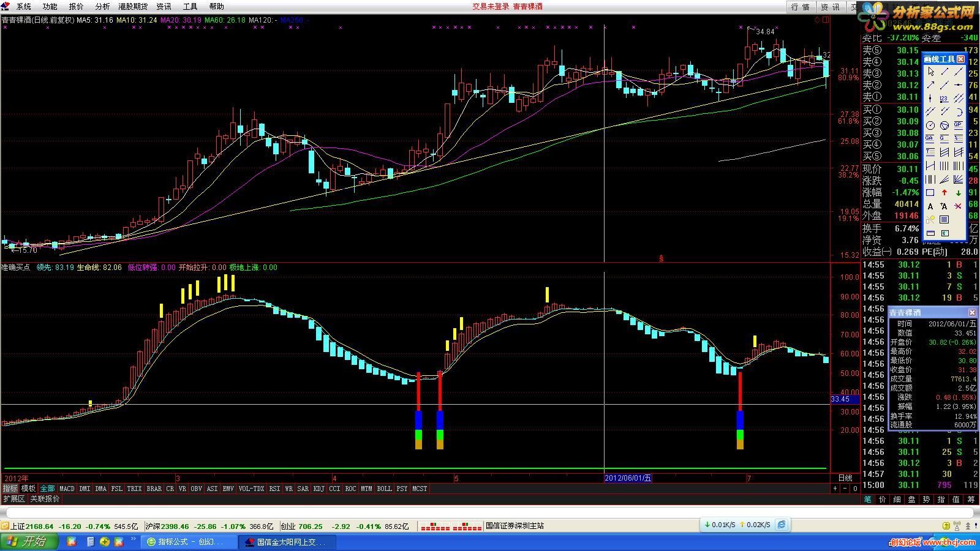Viewport: 980px width, 551px height.
Task: Open the 关联报价 tab
Action: coord(45,499)
